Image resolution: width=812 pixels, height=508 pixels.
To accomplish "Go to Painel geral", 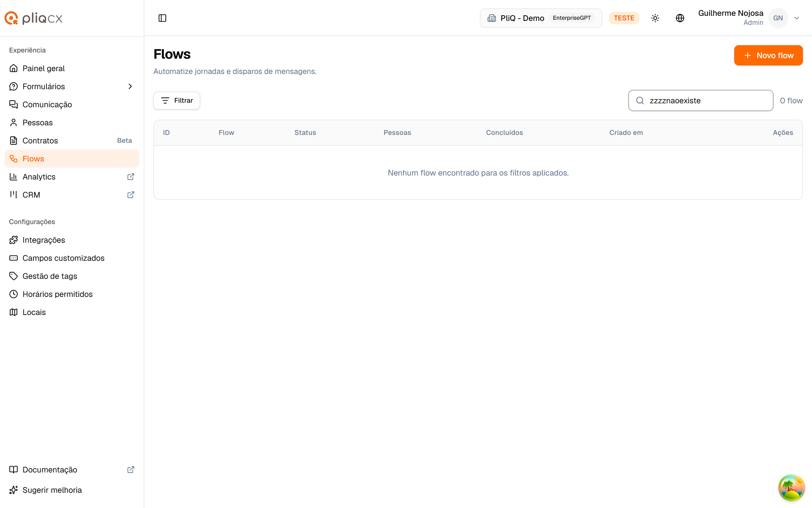I will tap(72, 68).
